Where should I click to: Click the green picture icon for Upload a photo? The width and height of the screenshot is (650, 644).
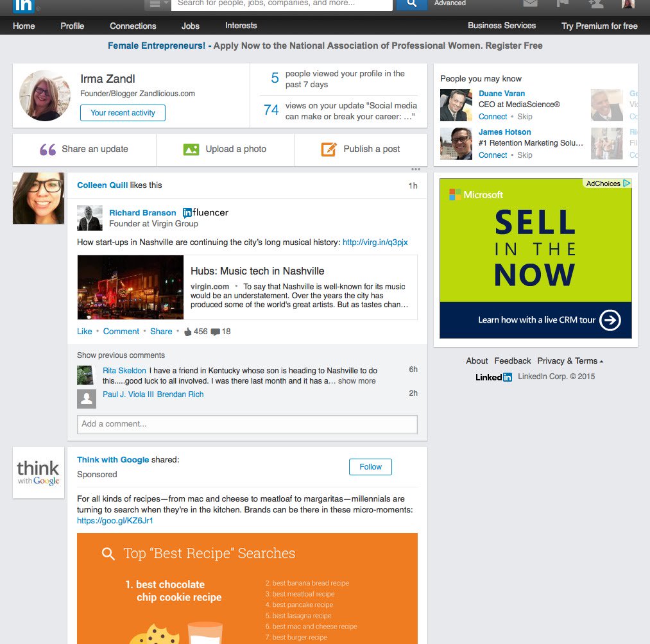pos(191,149)
